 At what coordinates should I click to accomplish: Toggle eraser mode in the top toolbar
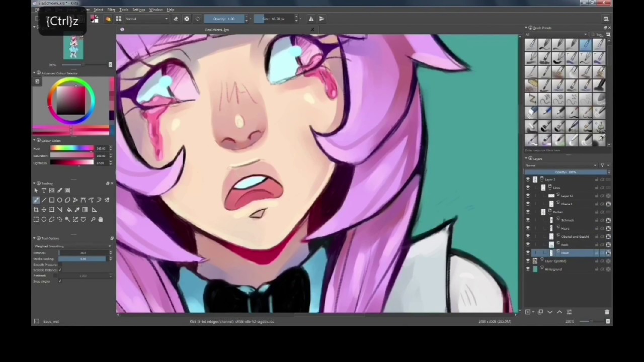(x=176, y=19)
